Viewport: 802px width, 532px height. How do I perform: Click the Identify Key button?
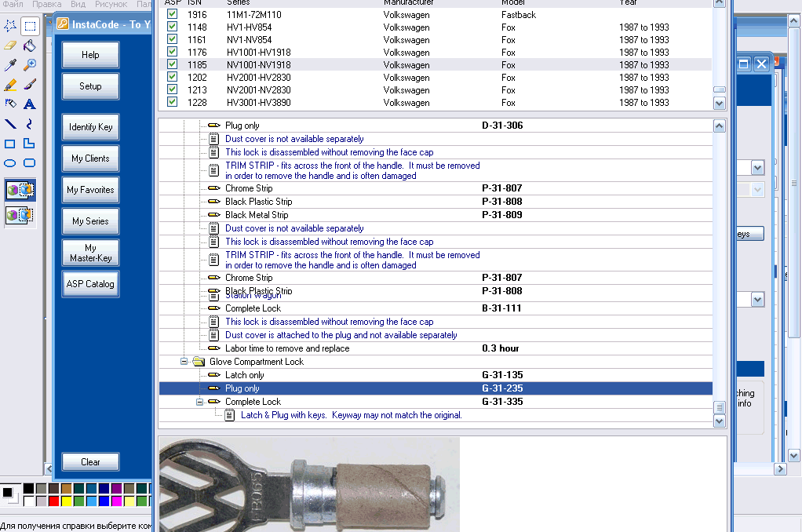click(x=90, y=127)
